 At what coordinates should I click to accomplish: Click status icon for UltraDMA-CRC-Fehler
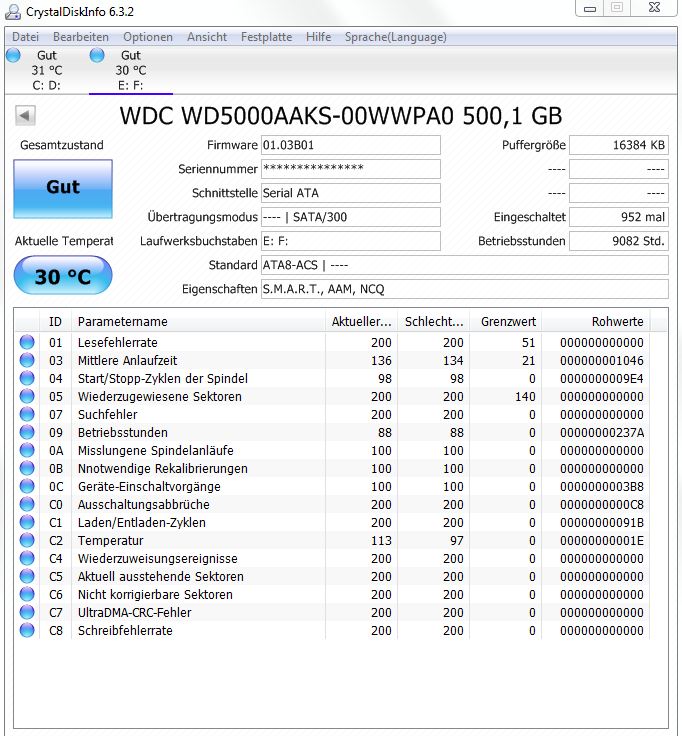click(27, 612)
